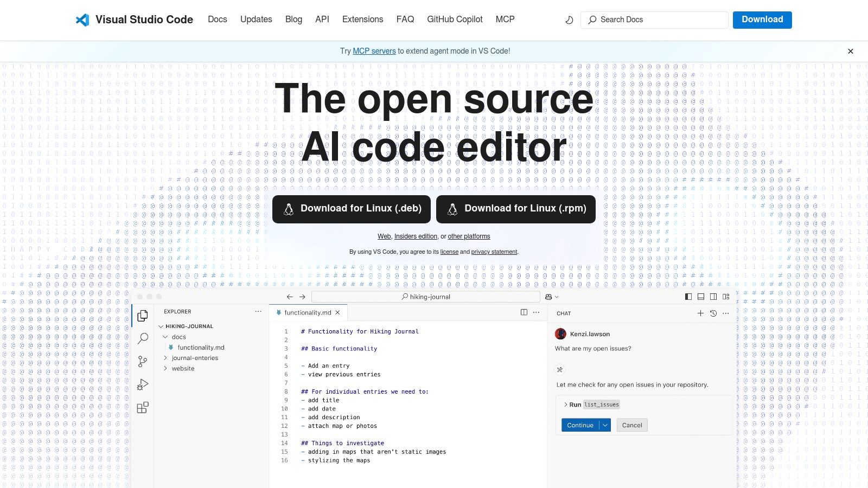Viewport: 868px width, 488px height.
Task: Open the GitHub Copilot page
Action: (x=455, y=20)
